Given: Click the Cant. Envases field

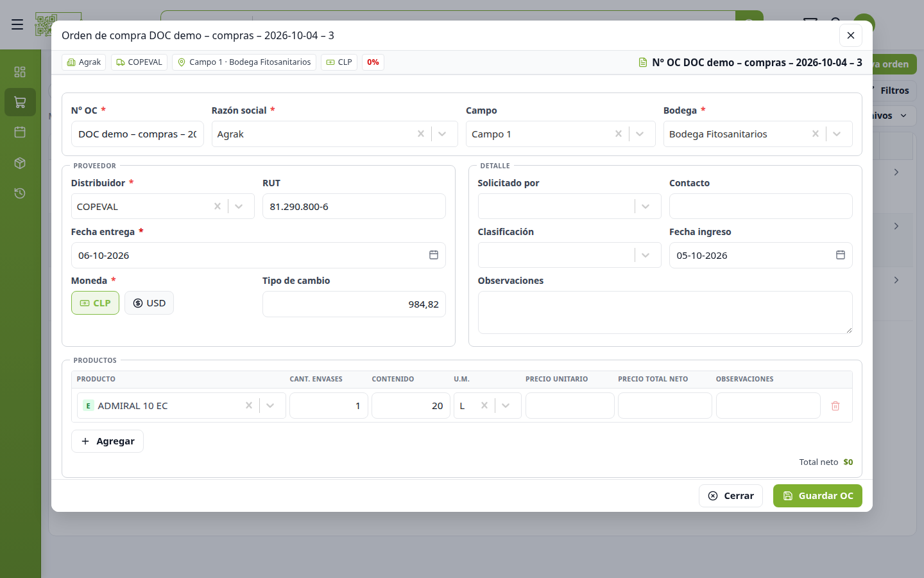Looking at the screenshot, I should (329, 406).
